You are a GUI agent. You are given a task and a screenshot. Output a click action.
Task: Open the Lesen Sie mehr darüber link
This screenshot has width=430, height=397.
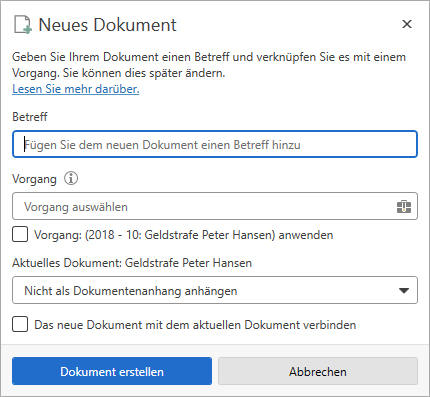point(76,89)
